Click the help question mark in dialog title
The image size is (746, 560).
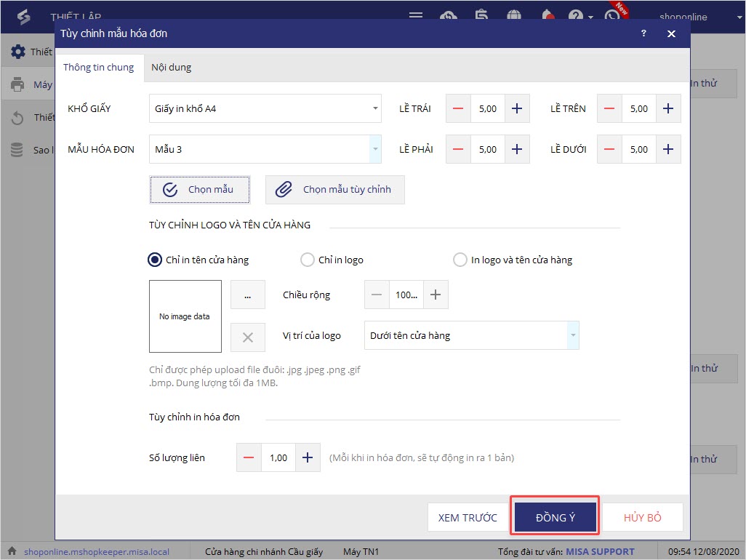tap(643, 33)
